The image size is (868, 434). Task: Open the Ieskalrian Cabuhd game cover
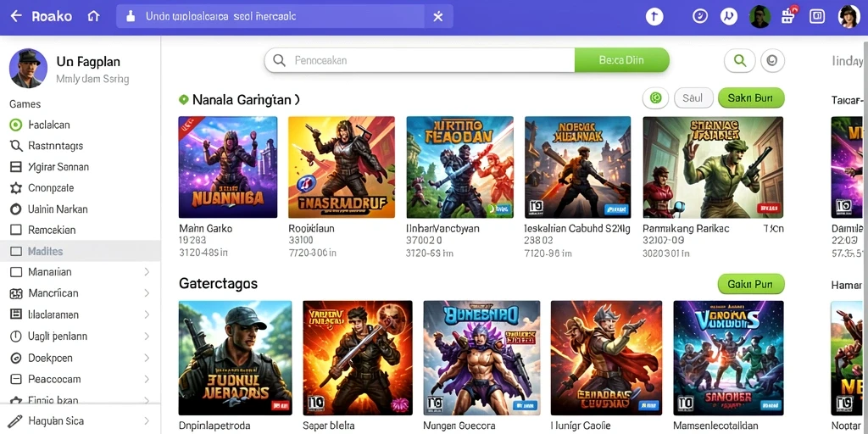[x=577, y=167]
